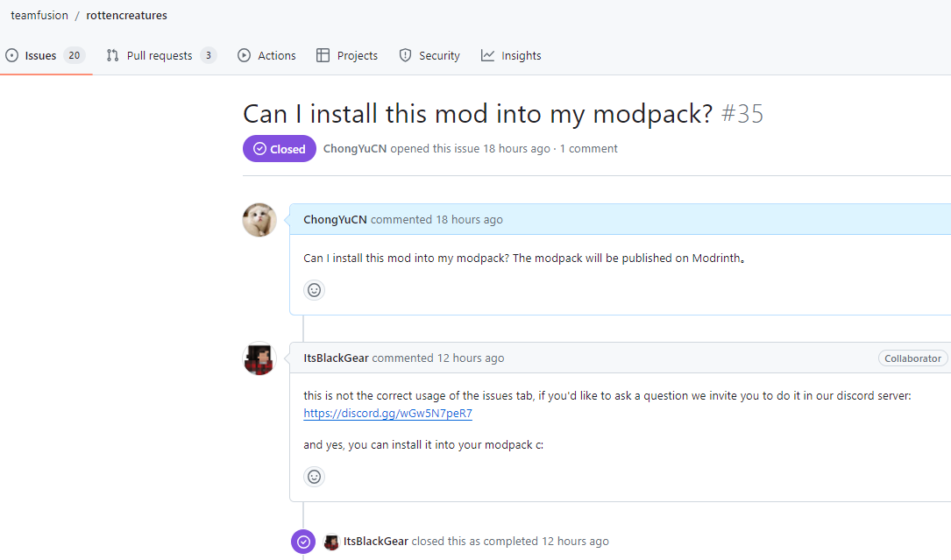This screenshot has height=560, width=951.
Task: Open ItsBlackGear's avatar image
Action: (259, 358)
